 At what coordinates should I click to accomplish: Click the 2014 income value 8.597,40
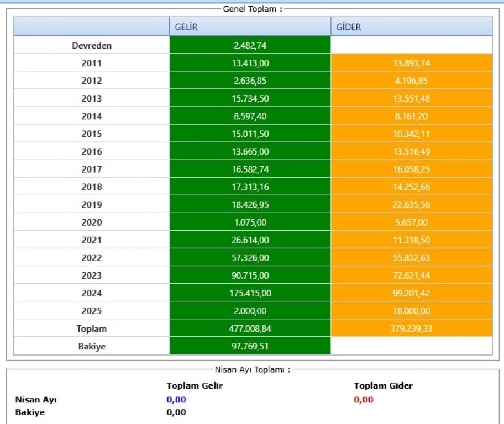pyautogui.click(x=250, y=116)
